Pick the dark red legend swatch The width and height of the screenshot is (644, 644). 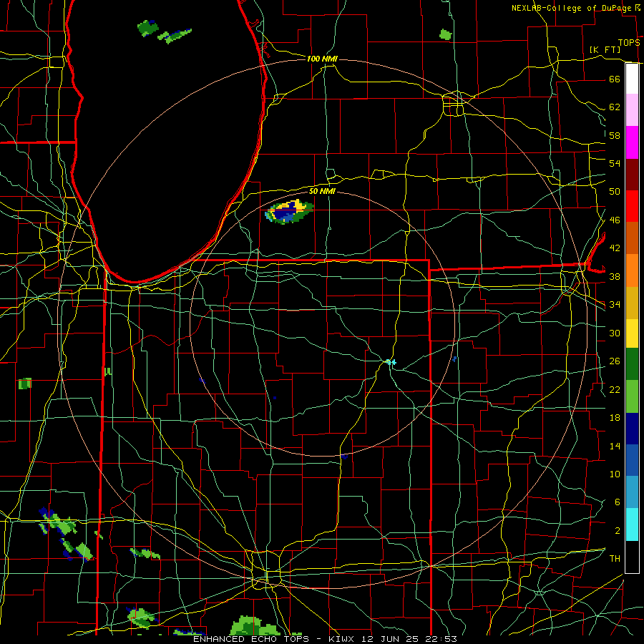(632, 175)
